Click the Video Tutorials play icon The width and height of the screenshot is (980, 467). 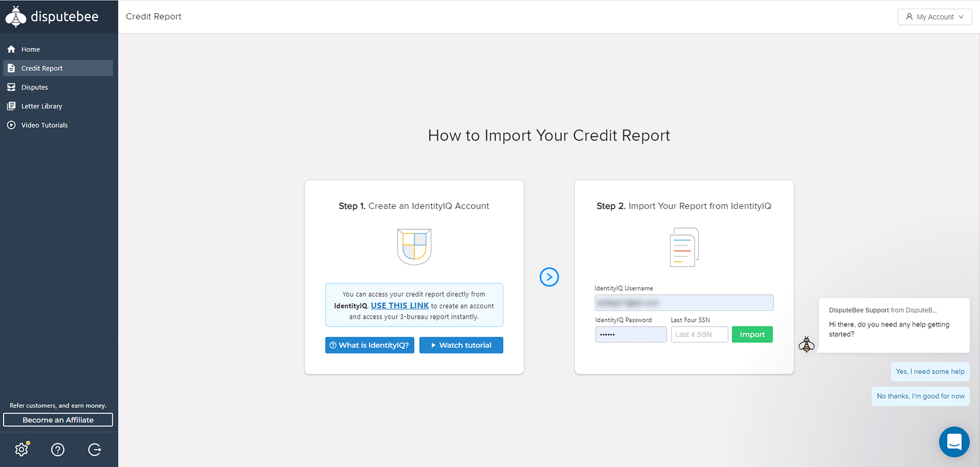11,125
